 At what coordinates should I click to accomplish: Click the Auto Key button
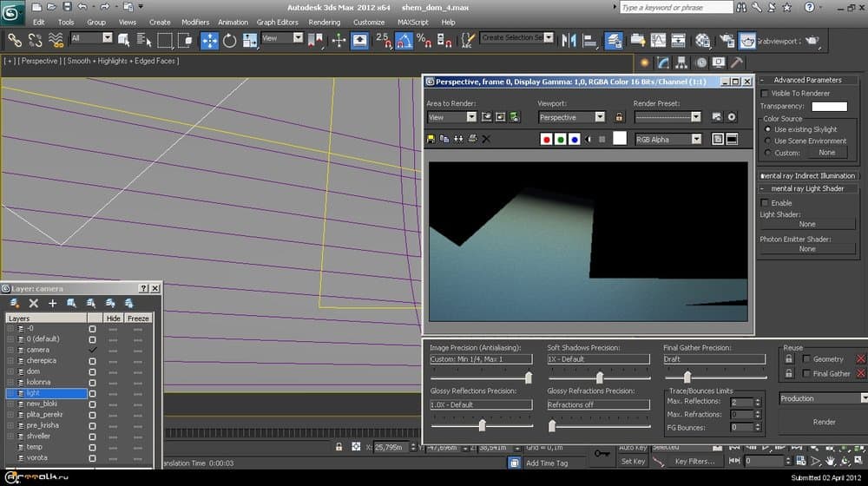tap(633, 447)
